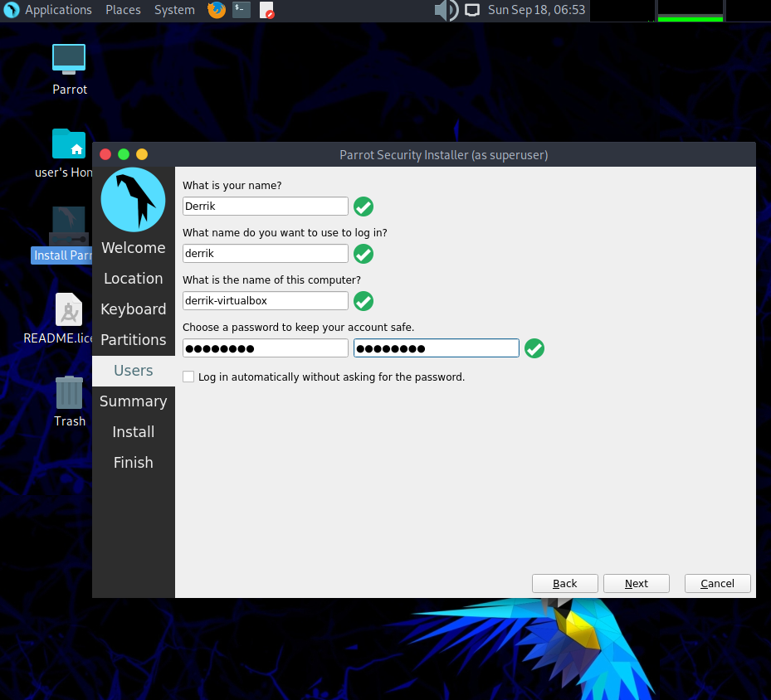Viewport: 771px width, 700px height.
Task: Switch to the Partitions step in the sidebar
Action: coord(133,339)
